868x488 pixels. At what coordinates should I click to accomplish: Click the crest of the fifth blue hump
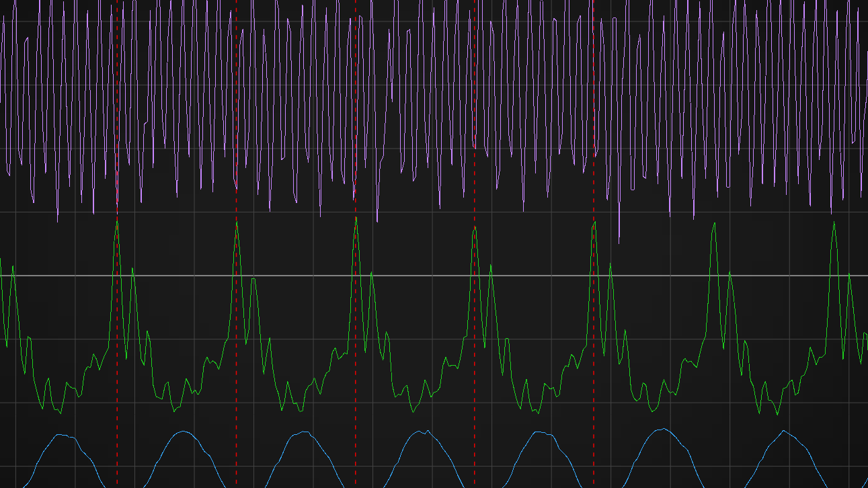(543, 432)
